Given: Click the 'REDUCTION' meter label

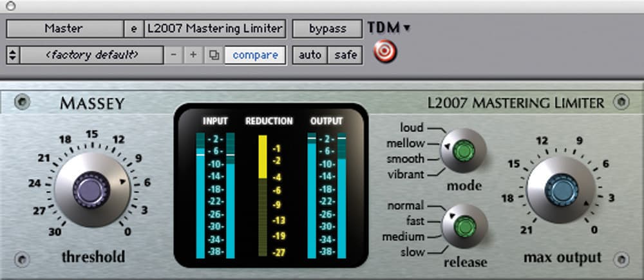Looking at the screenshot, I should click(269, 121).
